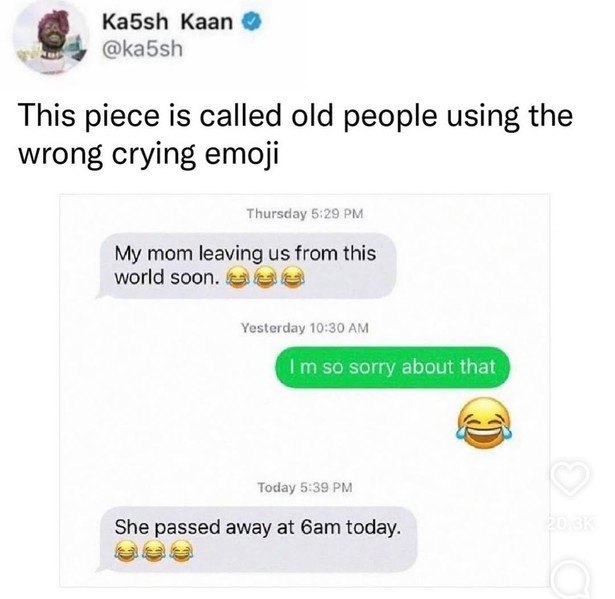Click the 'Yesterday 10:30 AM' timestamp
615x599 pixels.
[x=305, y=328]
